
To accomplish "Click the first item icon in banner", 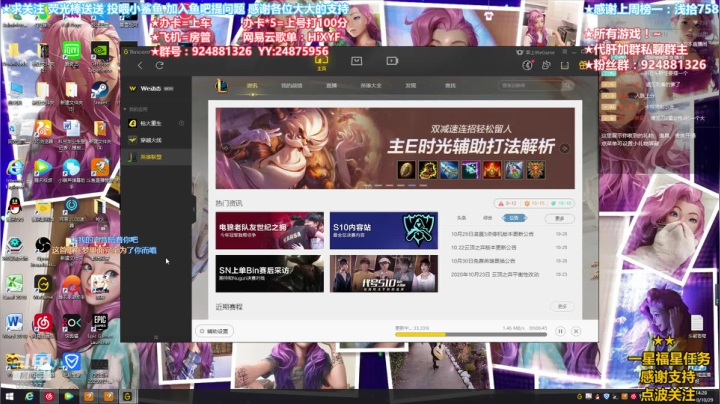I will pyautogui.click(x=406, y=169).
